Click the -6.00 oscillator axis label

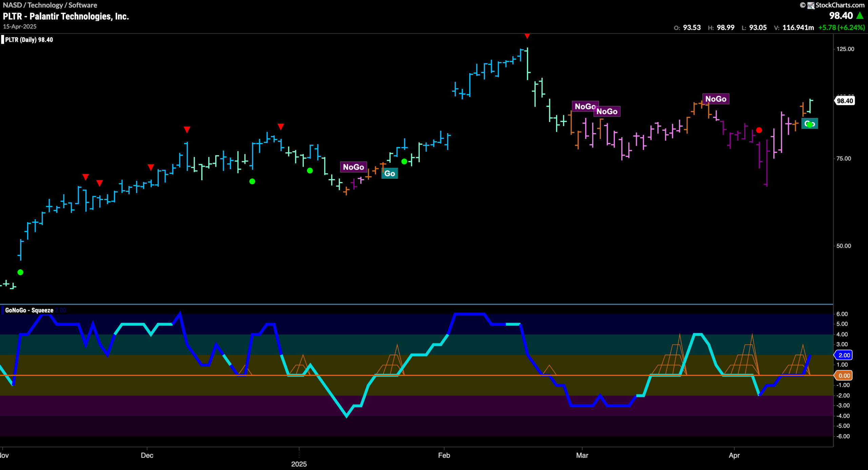843,436
